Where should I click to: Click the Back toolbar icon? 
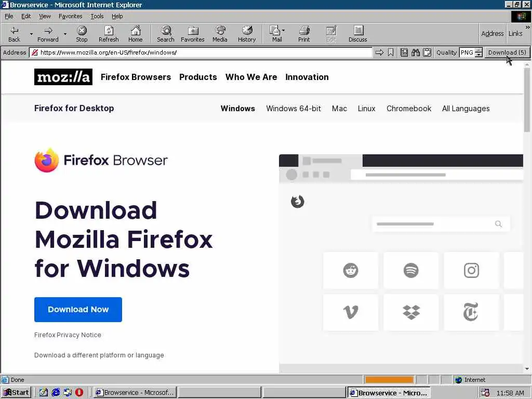[14, 34]
